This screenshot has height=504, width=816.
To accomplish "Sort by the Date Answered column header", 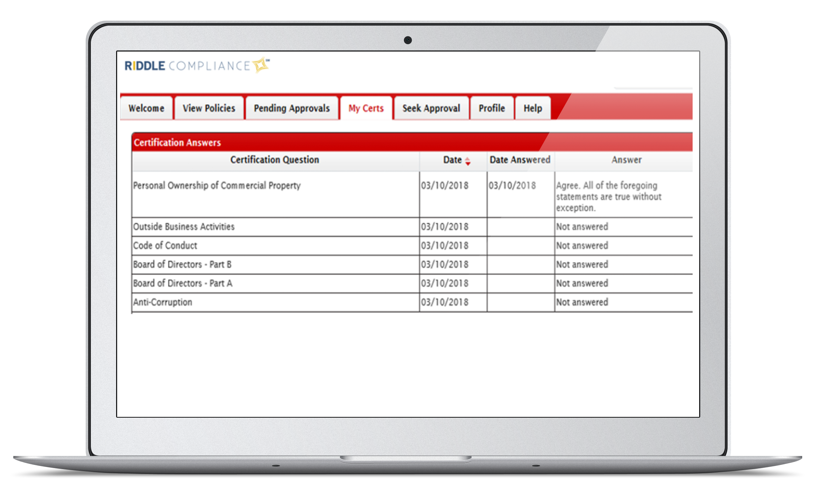I will 520,160.
